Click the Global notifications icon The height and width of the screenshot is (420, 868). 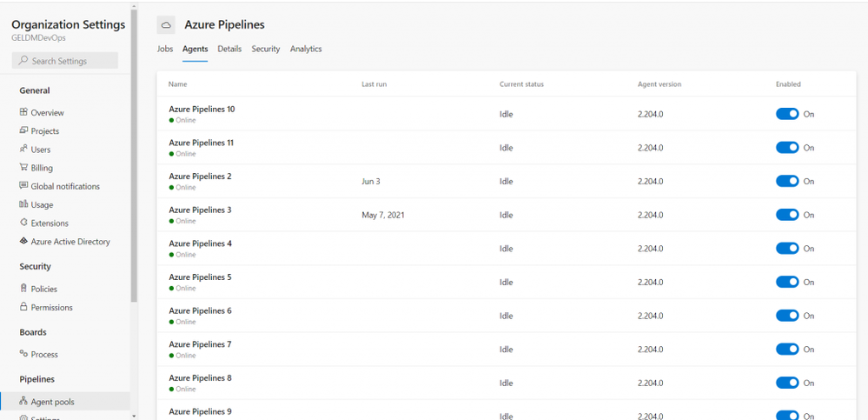point(23,186)
